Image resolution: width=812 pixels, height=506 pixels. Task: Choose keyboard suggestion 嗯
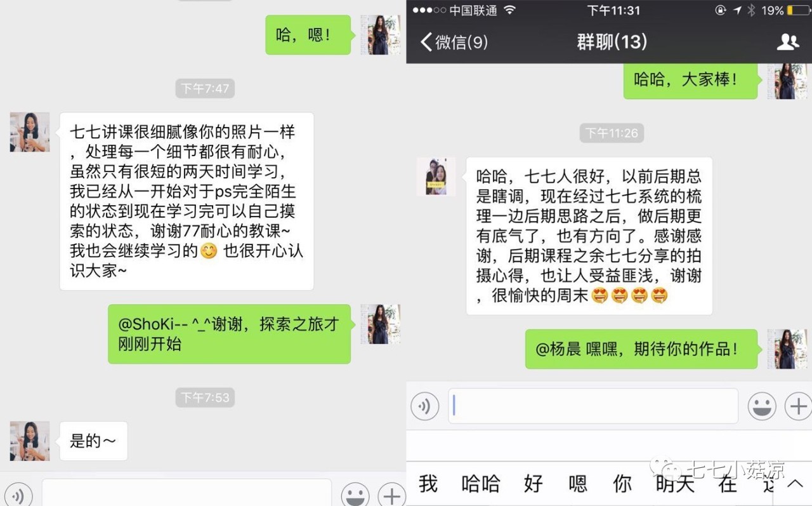coord(577,484)
